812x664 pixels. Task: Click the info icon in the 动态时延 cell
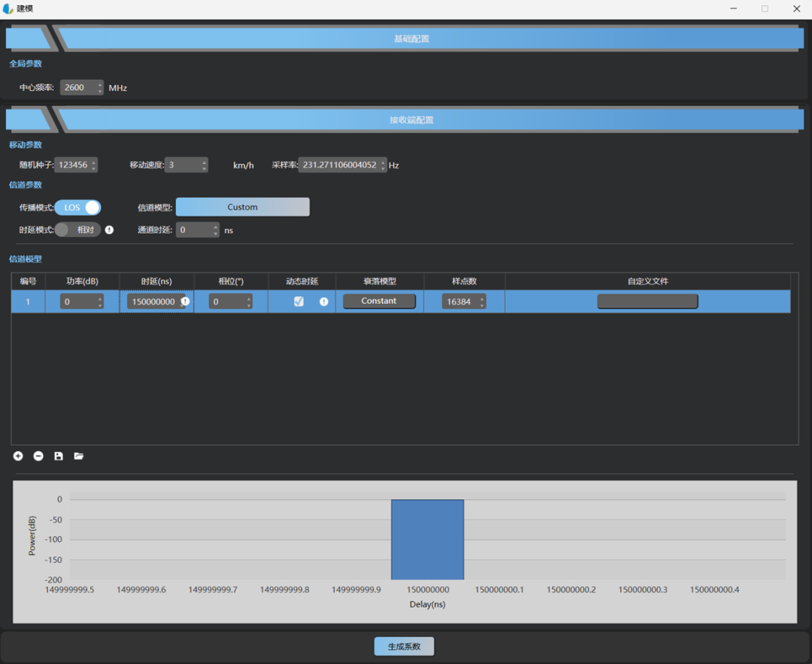point(323,302)
